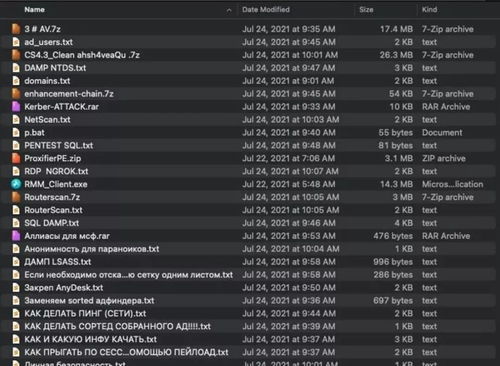Sort files by the Kind column header

click(429, 10)
